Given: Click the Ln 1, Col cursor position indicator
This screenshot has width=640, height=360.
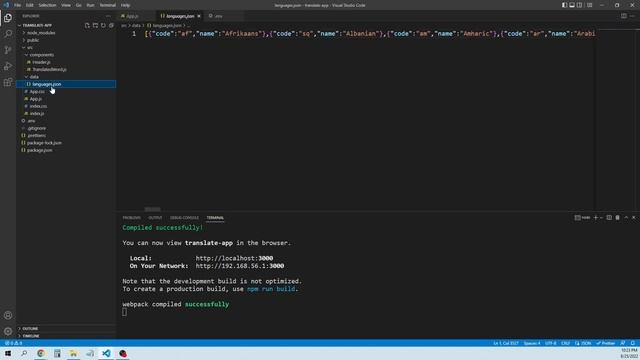Looking at the screenshot, I should click(x=506, y=343).
